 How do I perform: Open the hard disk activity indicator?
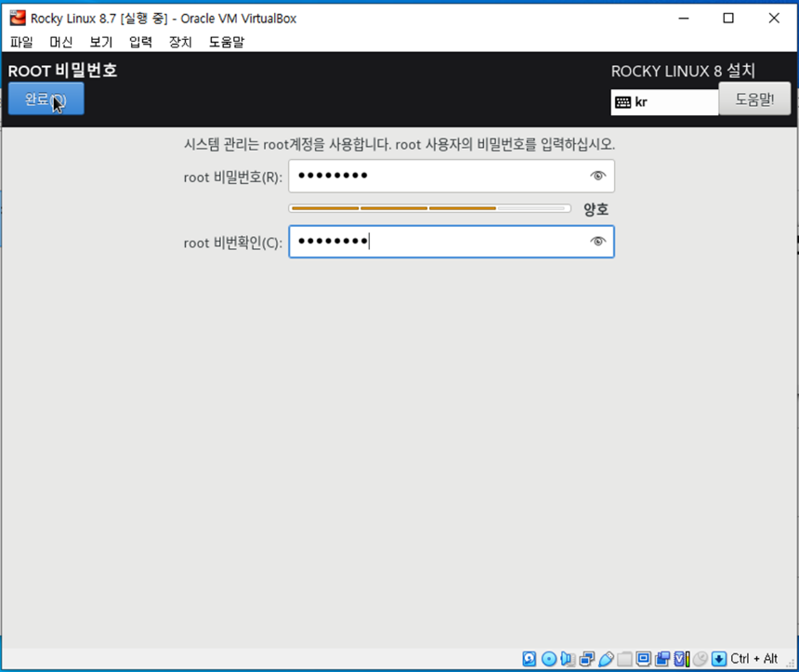pos(529,658)
